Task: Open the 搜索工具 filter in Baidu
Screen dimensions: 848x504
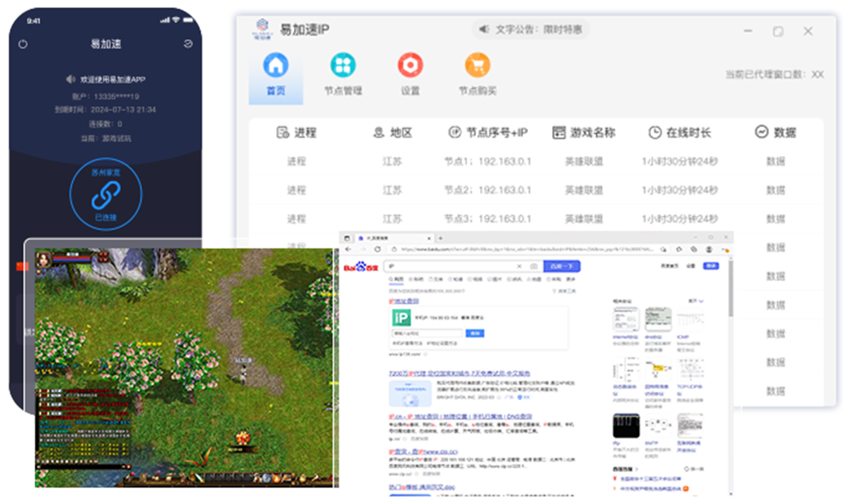Action: point(564,290)
